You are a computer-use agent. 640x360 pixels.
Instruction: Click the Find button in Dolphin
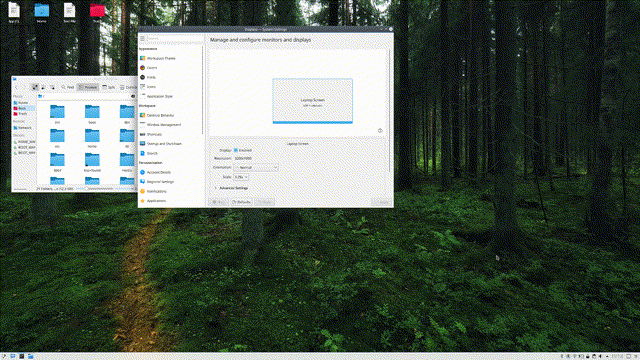click(68, 87)
